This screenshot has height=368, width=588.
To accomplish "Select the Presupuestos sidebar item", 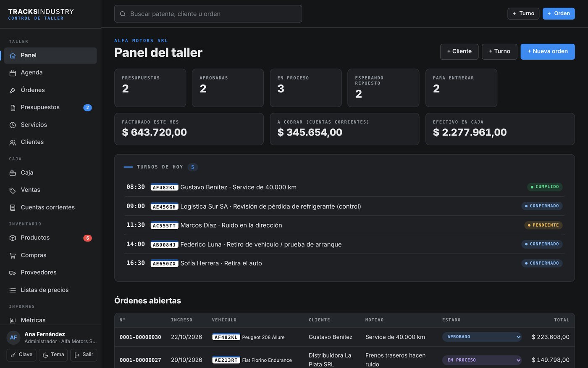I will (50, 107).
